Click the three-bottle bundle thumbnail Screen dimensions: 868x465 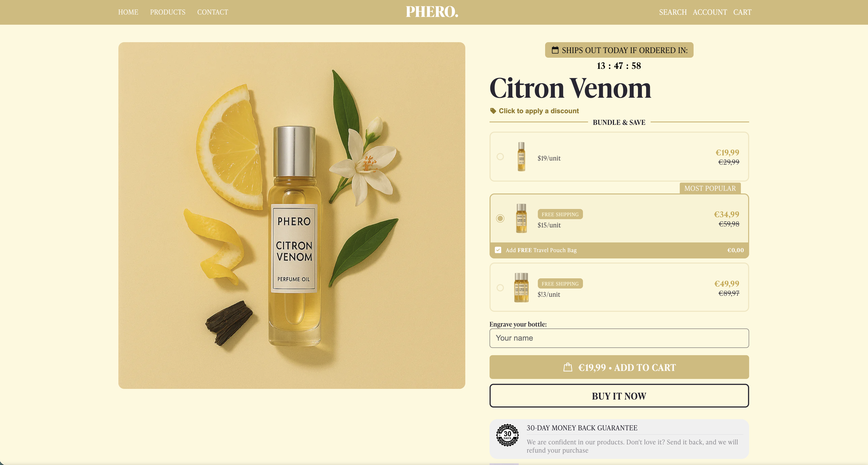tap(521, 287)
